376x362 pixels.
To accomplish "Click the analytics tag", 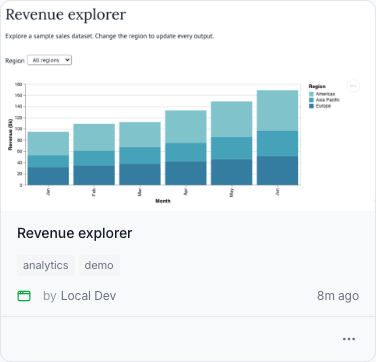I will [46, 265].
